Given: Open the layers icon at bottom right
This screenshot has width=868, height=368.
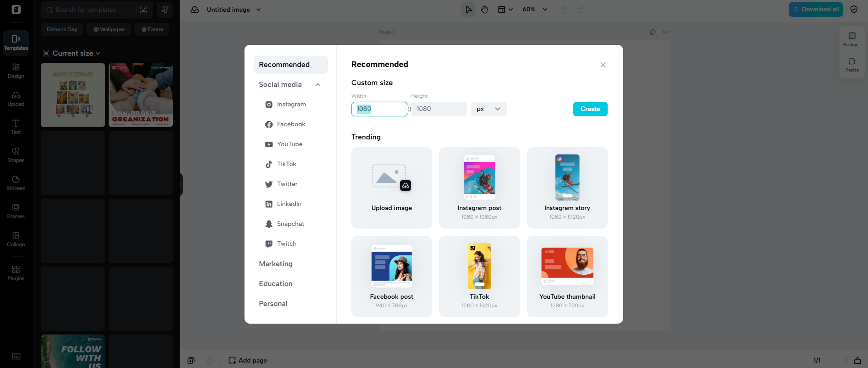Looking at the screenshot, I should point(857,360).
